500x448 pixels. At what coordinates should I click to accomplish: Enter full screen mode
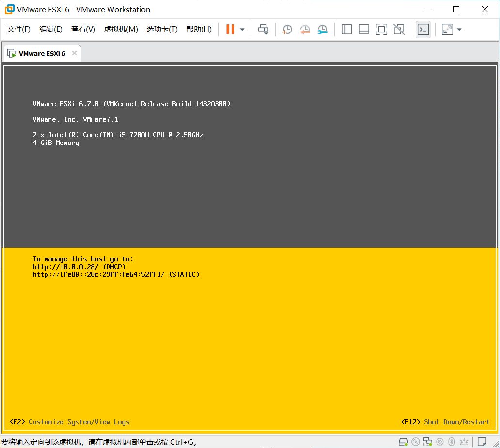(x=381, y=30)
